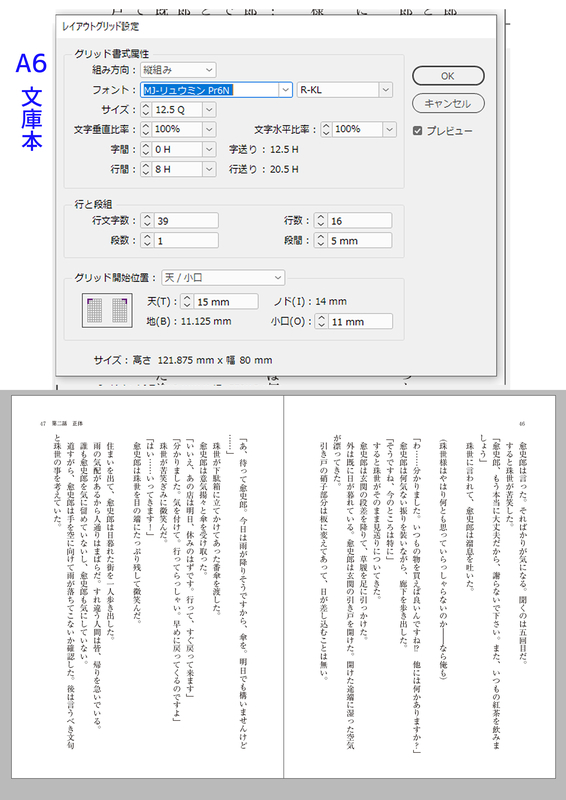Toggle the プレビュー checkbox
566x800 pixels.
pos(417,131)
